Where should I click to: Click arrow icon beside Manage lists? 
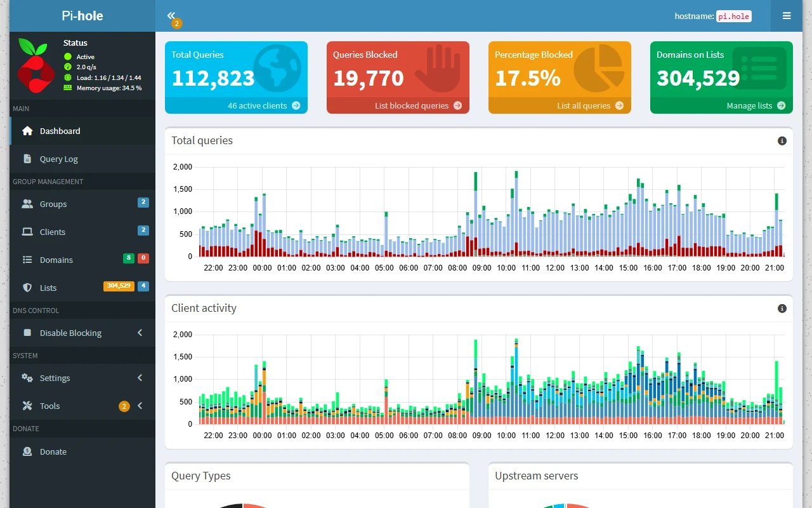pyautogui.click(x=781, y=105)
